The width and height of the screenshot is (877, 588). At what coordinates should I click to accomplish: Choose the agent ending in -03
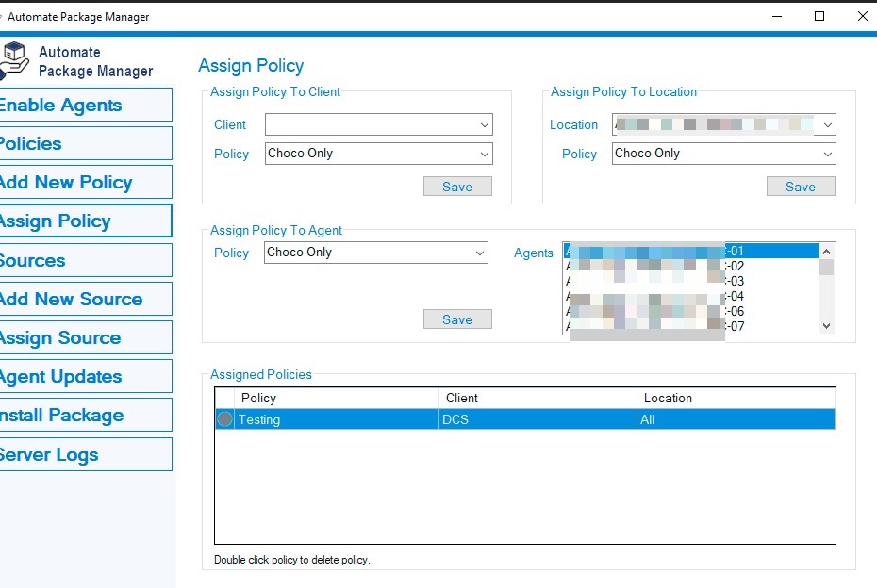[x=690, y=281]
